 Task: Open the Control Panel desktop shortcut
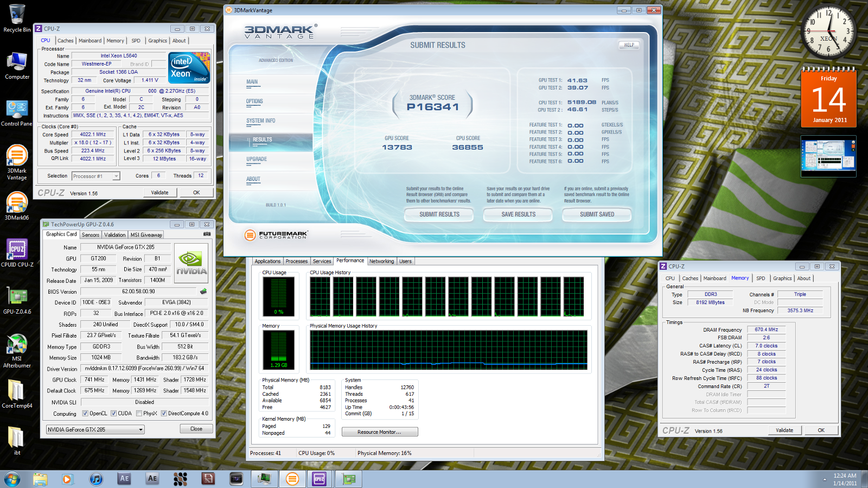pos(17,113)
